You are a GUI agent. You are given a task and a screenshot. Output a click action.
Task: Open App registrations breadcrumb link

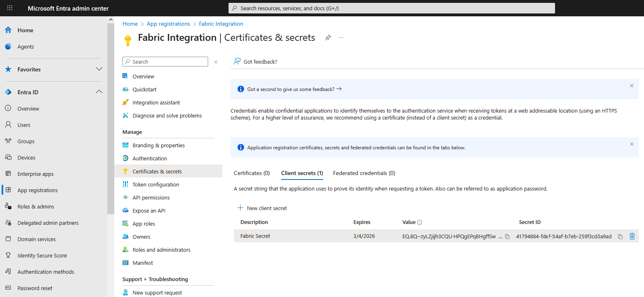click(168, 24)
